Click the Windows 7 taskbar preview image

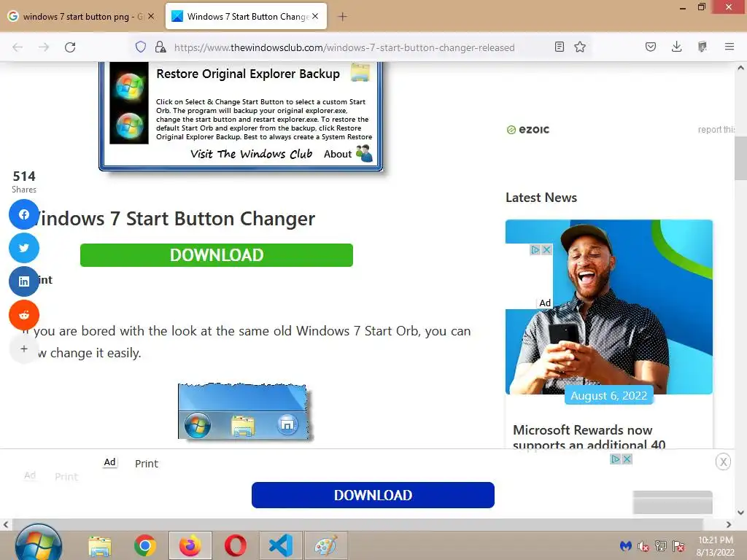[x=244, y=411]
